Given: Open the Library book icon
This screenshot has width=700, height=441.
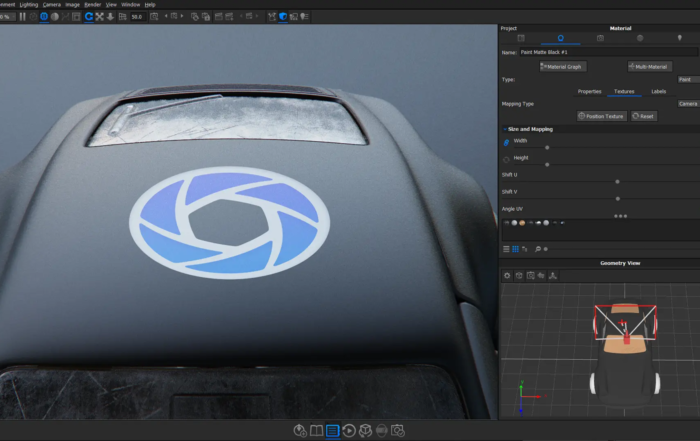Looking at the screenshot, I should point(317,431).
